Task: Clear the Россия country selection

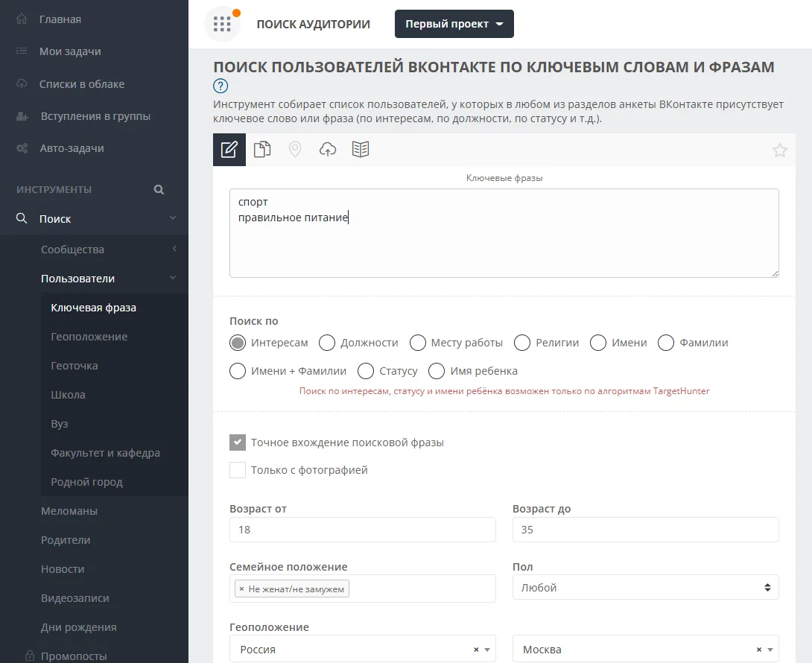Action: coord(476,650)
